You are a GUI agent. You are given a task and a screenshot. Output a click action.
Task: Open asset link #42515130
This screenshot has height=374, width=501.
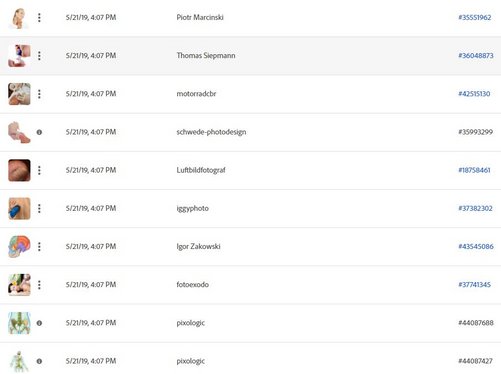pos(474,94)
